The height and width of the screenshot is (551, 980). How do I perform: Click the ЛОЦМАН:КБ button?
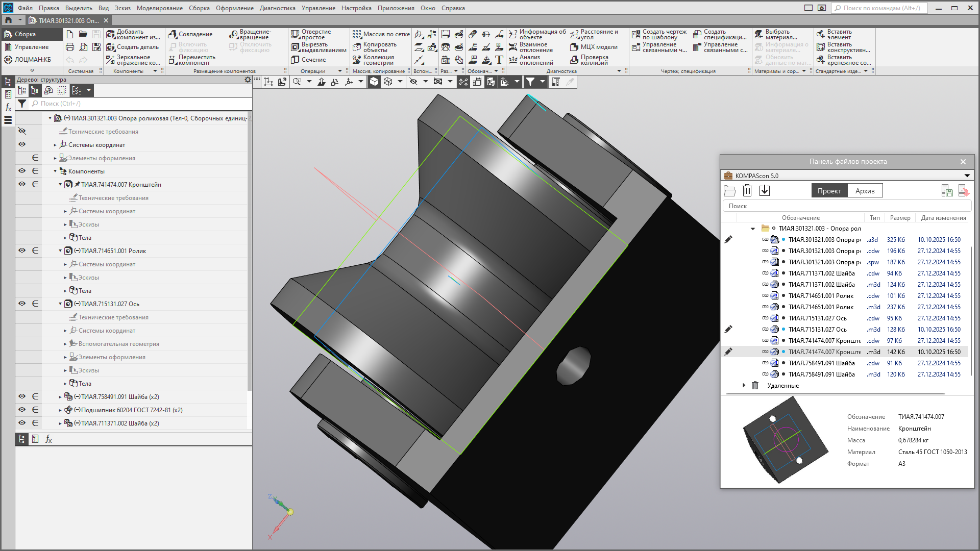coord(32,60)
